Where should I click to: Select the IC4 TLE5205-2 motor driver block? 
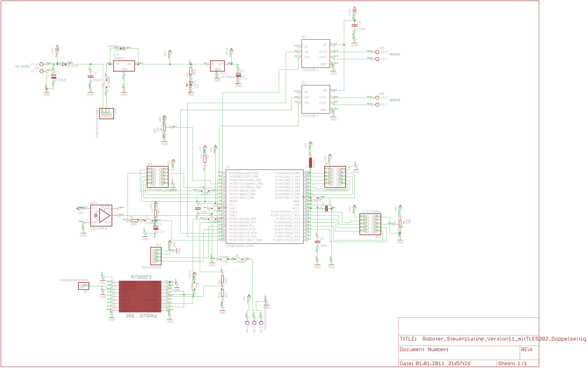pyautogui.click(x=316, y=99)
